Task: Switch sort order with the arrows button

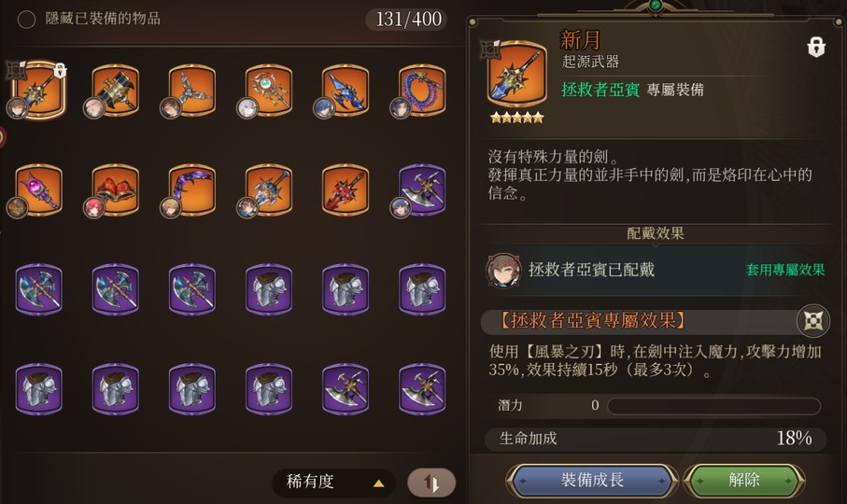Action: (x=431, y=483)
